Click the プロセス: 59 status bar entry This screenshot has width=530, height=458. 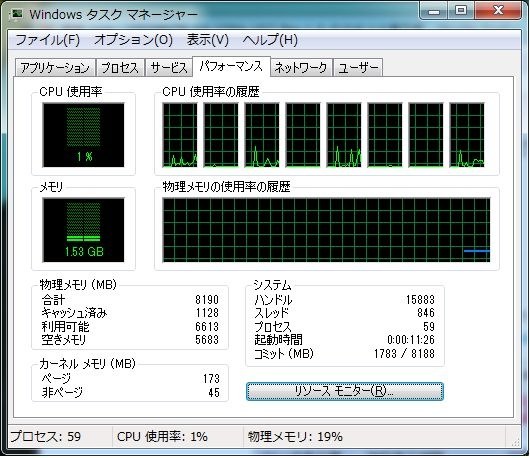click(x=45, y=437)
